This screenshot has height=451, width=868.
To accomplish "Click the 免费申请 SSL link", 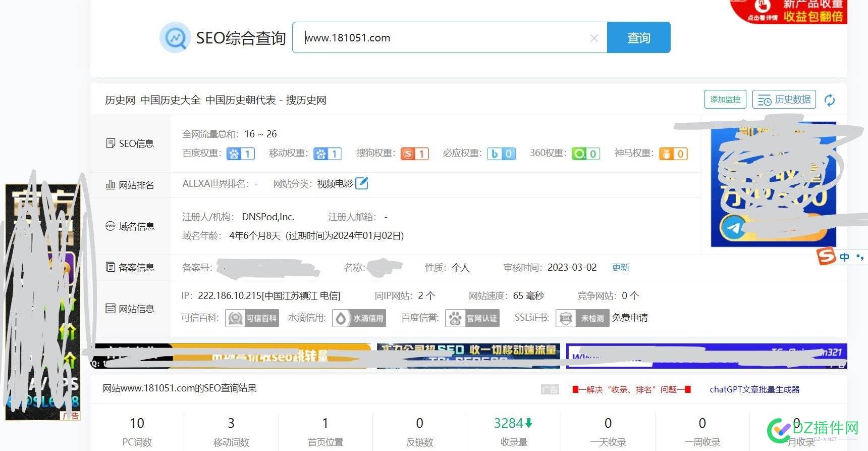I will [x=630, y=318].
